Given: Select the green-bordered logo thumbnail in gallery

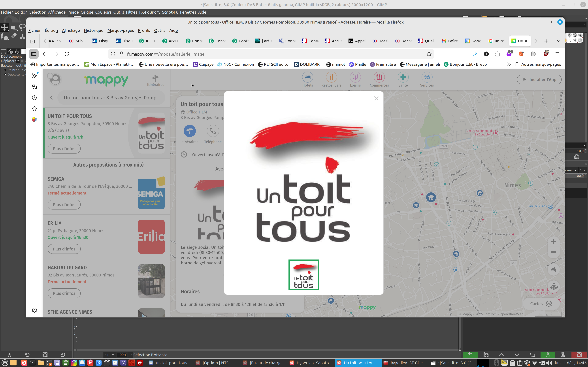Looking at the screenshot, I should pos(303,275).
